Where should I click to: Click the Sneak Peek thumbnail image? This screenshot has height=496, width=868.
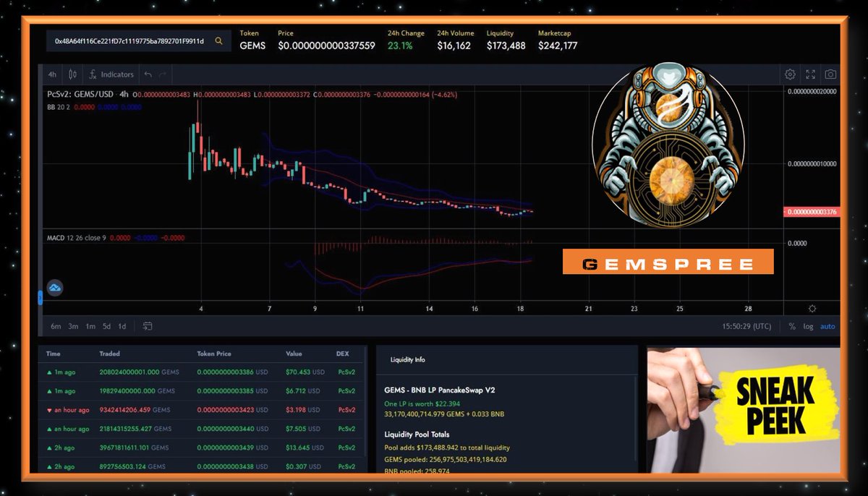click(744, 410)
